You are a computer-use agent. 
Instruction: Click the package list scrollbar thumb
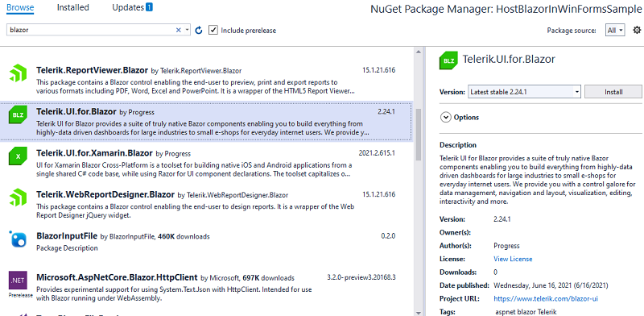[x=418, y=134]
